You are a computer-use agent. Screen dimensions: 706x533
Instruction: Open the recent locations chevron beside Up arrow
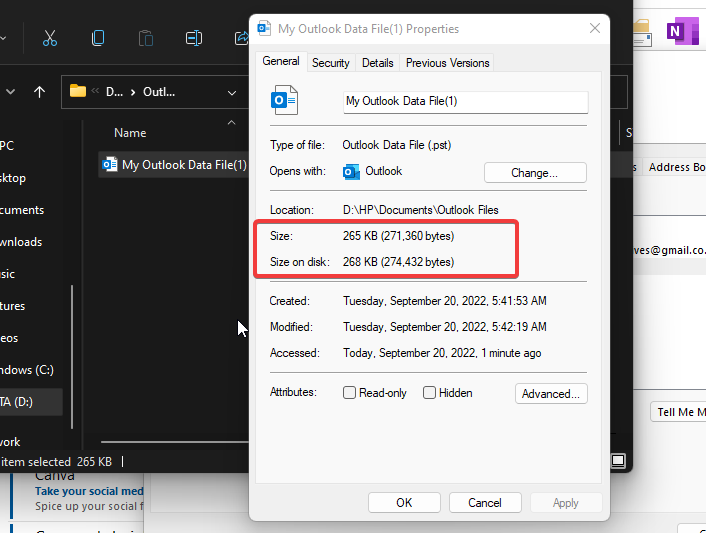click(x=10, y=92)
